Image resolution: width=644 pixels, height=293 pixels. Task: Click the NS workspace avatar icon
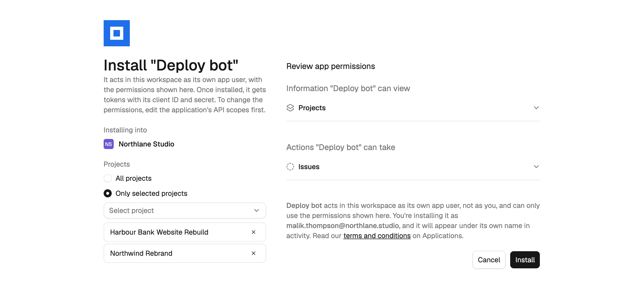[109, 144]
